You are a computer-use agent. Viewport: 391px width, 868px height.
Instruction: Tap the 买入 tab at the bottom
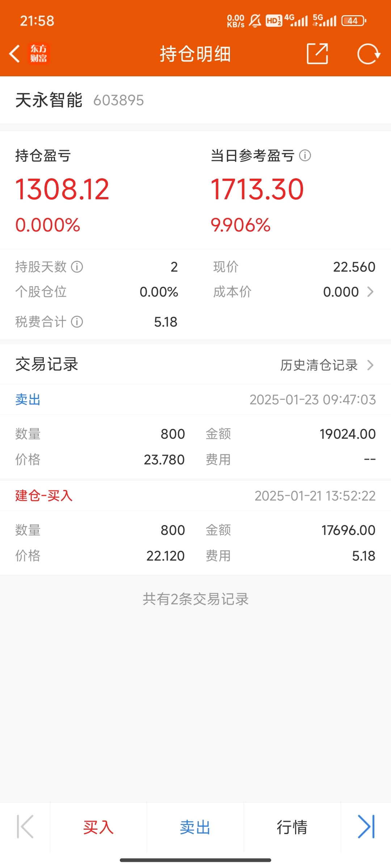[98, 827]
